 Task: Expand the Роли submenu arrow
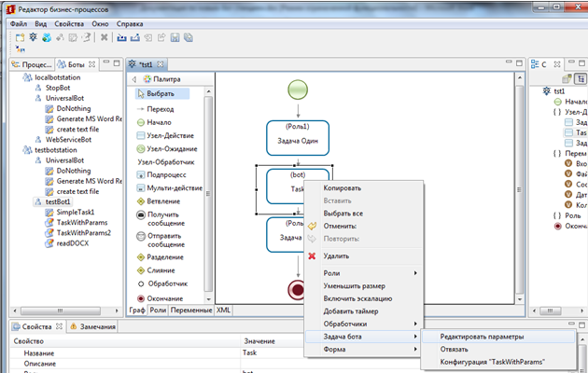(x=415, y=273)
